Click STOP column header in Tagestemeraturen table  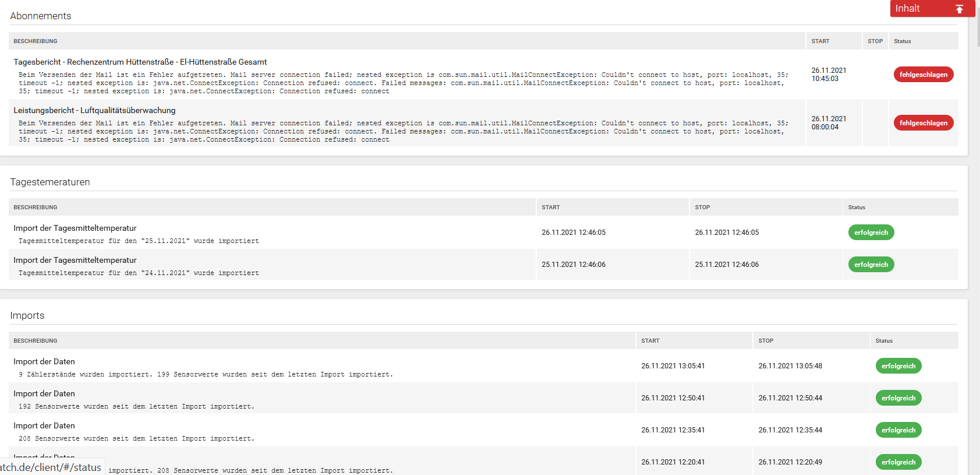[702, 207]
